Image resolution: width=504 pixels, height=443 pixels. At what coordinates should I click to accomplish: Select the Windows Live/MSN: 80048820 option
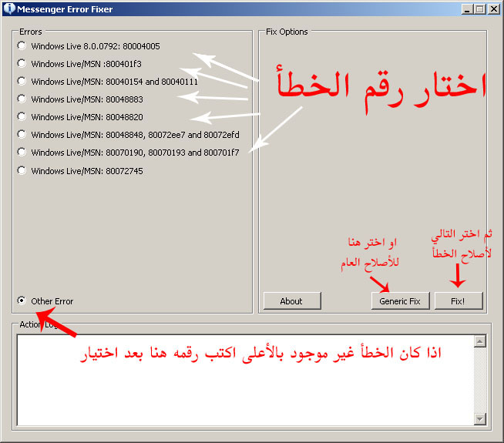click(22, 117)
